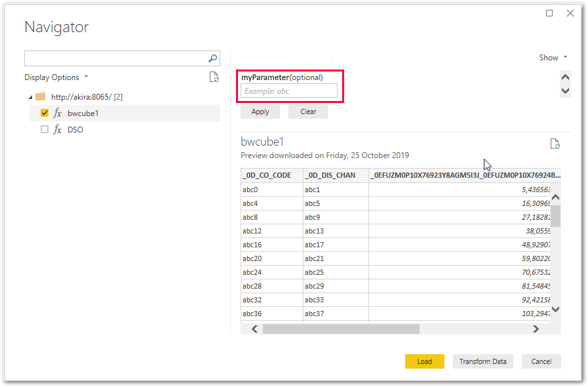Click the refresh icon next to bwcube1 preview

click(555, 143)
